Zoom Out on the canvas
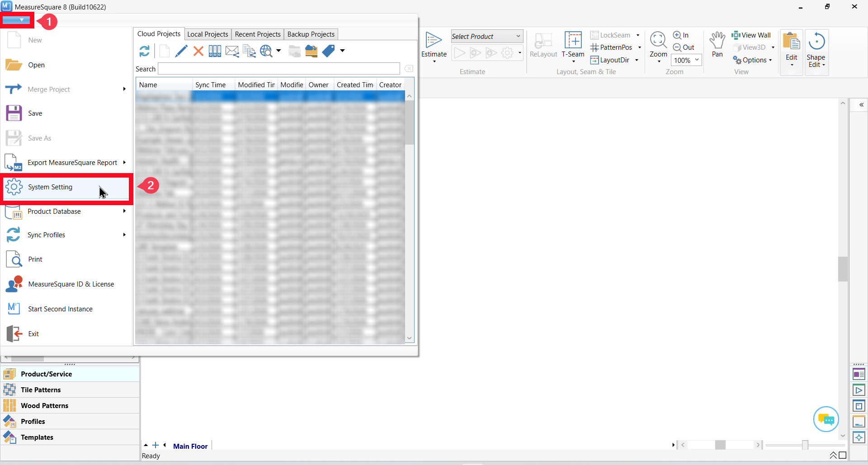 click(x=684, y=47)
